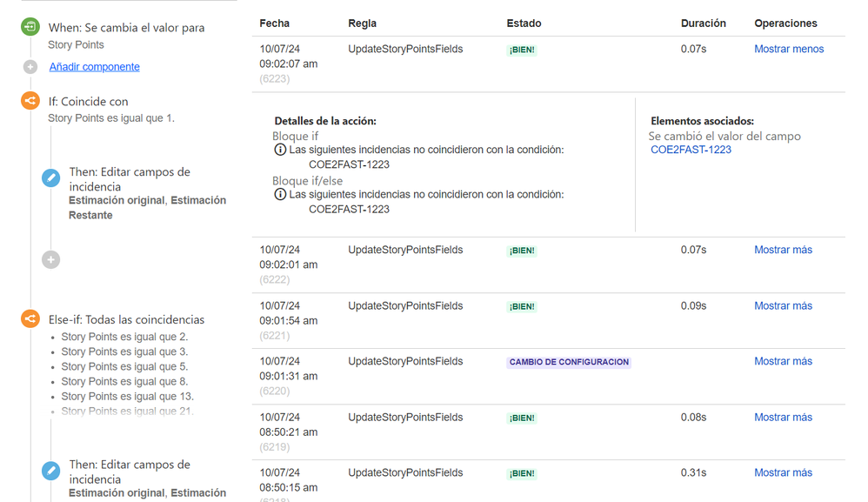Click the ¡BIEN! badge of the 09:01:54 am entry
The image size is (868, 502).
pyautogui.click(x=522, y=306)
